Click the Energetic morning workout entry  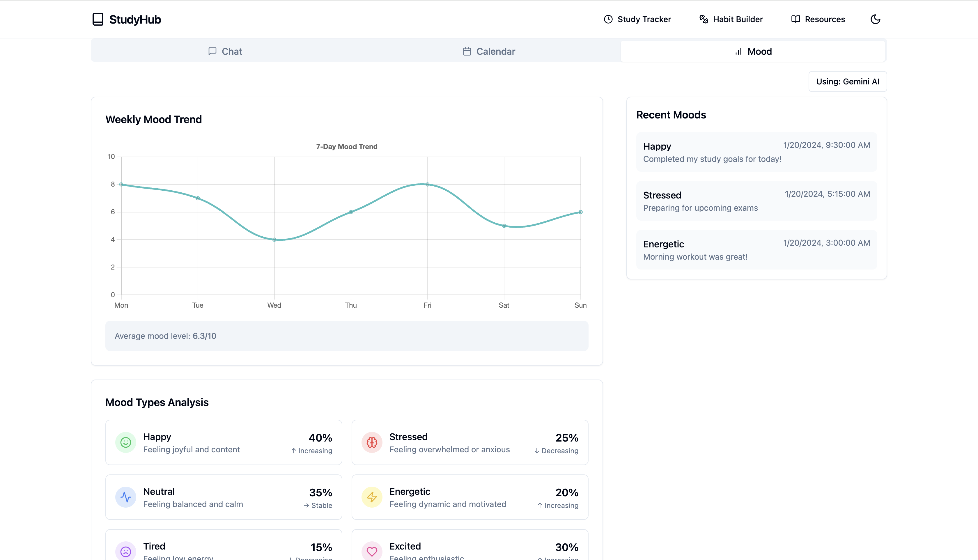coord(756,250)
